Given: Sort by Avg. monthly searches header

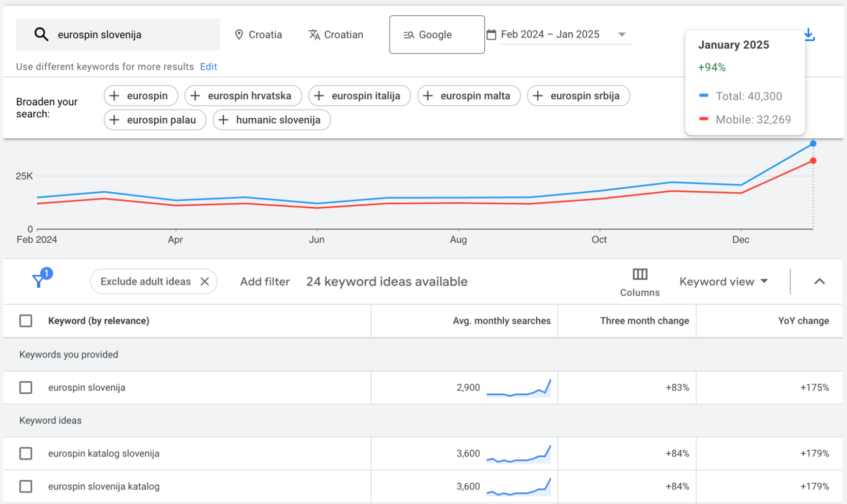Looking at the screenshot, I should coord(502,321).
